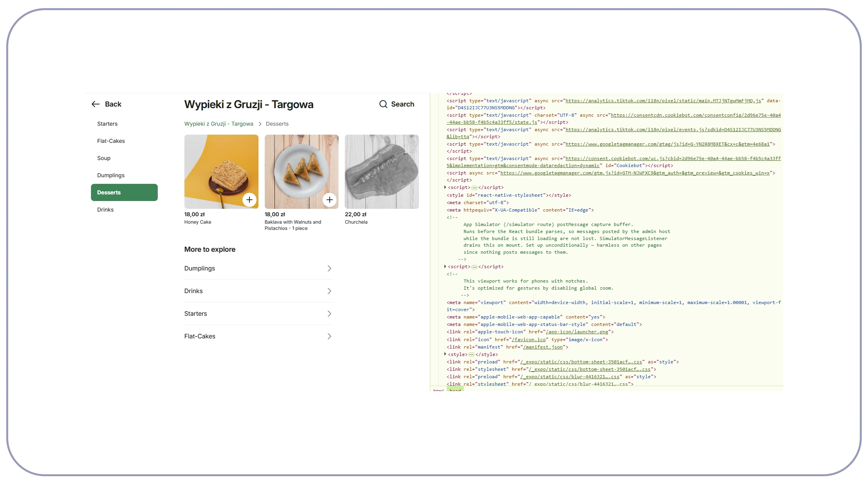Open the tiktok pixel events.js link
Viewport: 868px width, 484px height.
tap(673, 130)
